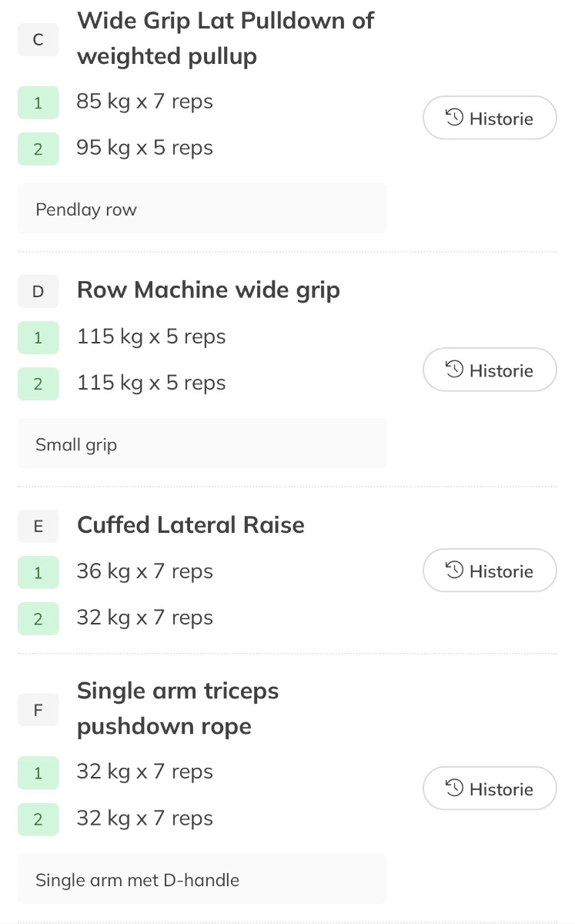Open Historie for Wide Grip Lat Pulldown
Image resolution: width=575 pixels, height=924 pixels.
[490, 118]
